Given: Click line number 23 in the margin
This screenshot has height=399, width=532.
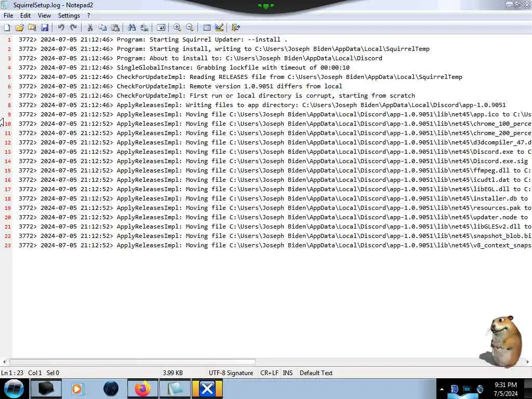Looking at the screenshot, I should point(8,245).
